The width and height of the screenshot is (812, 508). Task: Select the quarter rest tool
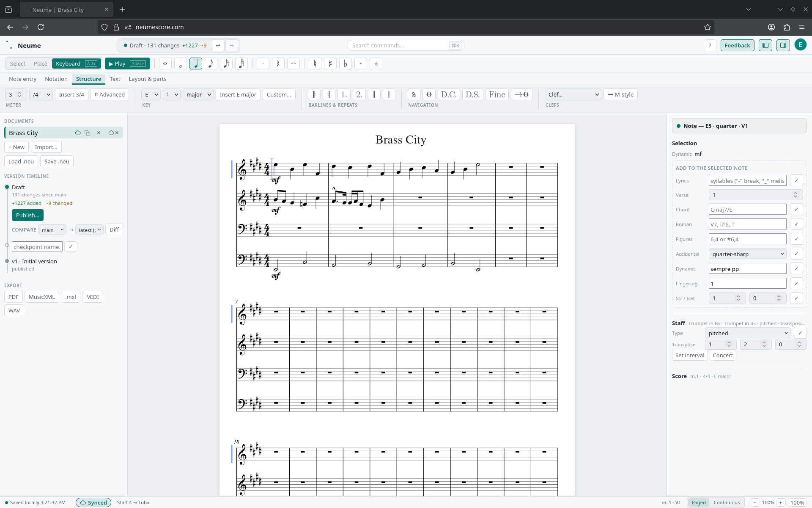click(x=278, y=64)
